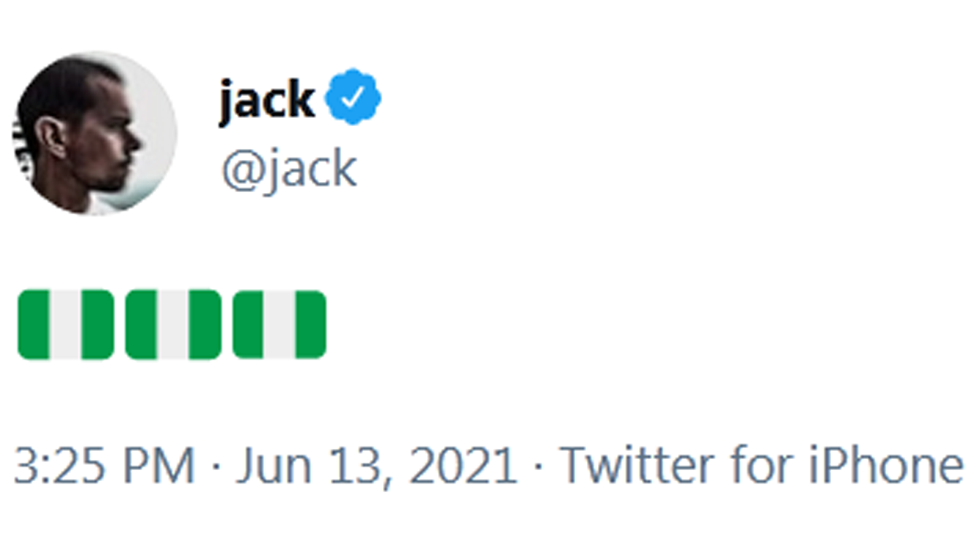Click the left green stripe of first flag
Viewport: 980px width, 551px height.
tap(34, 324)
